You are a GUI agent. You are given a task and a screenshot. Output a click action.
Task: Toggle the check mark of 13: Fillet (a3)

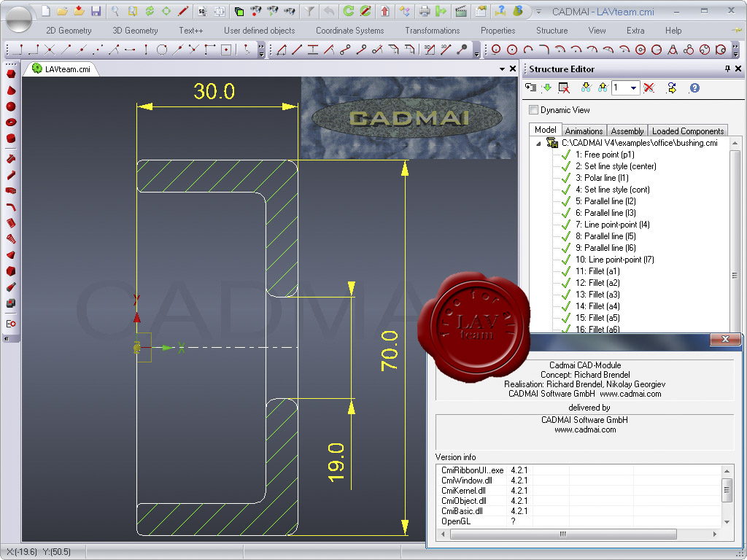coord(566,295)
